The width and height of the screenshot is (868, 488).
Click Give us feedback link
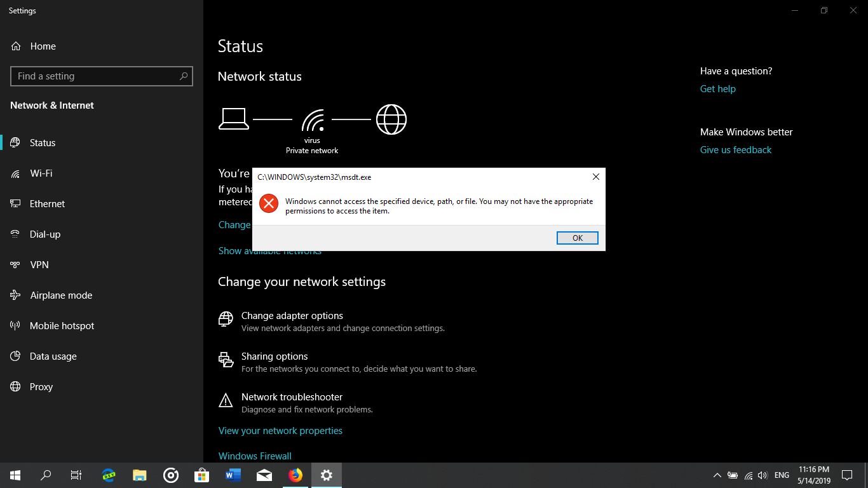(736, 150)
